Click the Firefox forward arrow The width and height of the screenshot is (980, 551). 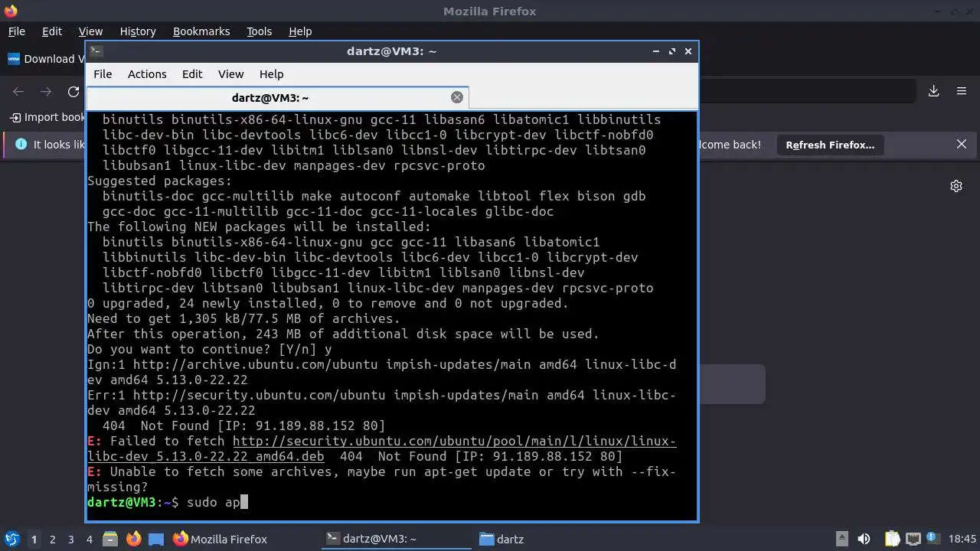[46, 91]
